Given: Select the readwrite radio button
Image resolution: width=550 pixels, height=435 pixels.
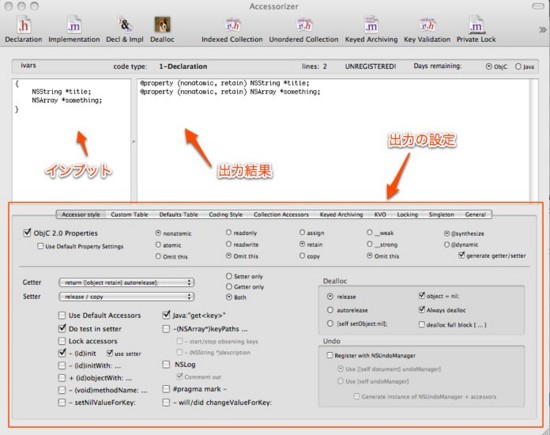Looking at the screenshot, I should [229, 244].
